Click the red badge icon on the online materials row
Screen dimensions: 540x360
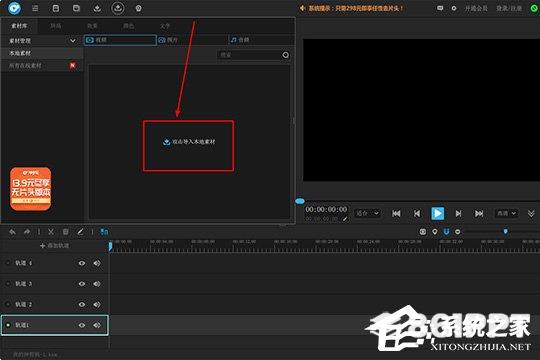pyautogui.click(x=73, y=65)
